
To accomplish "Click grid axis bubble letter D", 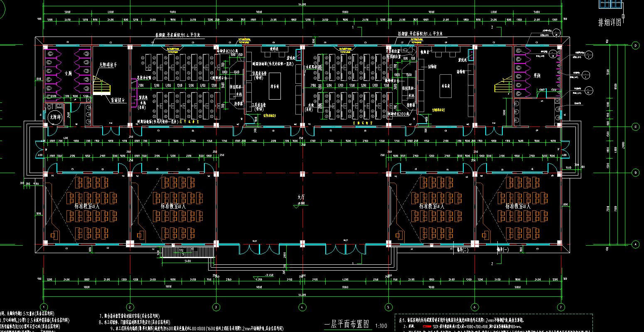I will pos(635,45).
